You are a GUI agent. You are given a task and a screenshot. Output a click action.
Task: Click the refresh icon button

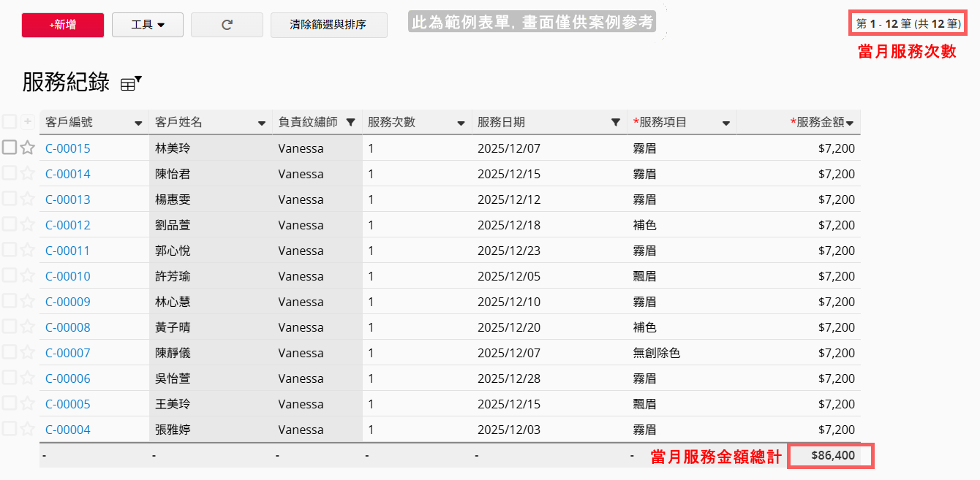point(227,25)
